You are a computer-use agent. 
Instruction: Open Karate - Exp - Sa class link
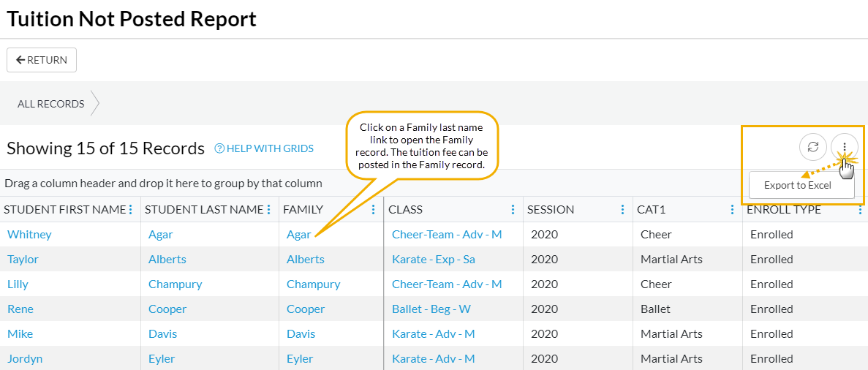coord(434,260)
